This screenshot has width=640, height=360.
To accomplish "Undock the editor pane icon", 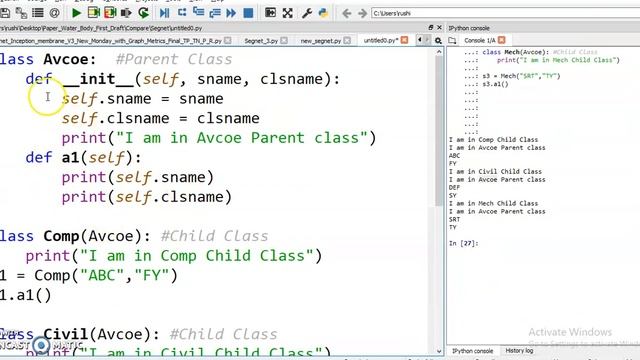I will point(431,27).
